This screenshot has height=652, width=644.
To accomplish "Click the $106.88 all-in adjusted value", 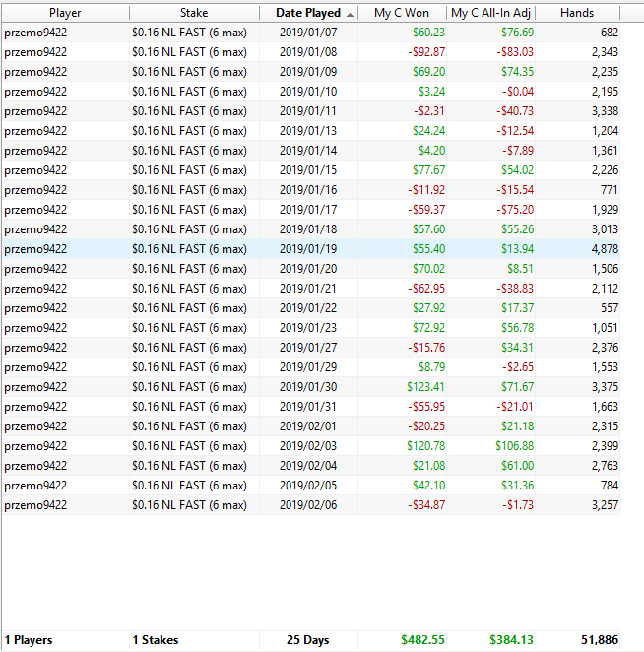I will [514, 446].
